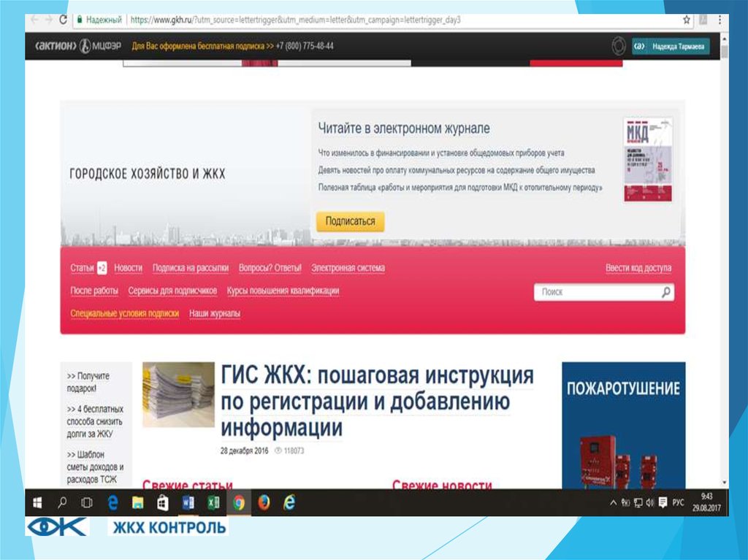Click the browser back arrow
The height and width of the screenshot is (560, 748).
click(34, 20)
